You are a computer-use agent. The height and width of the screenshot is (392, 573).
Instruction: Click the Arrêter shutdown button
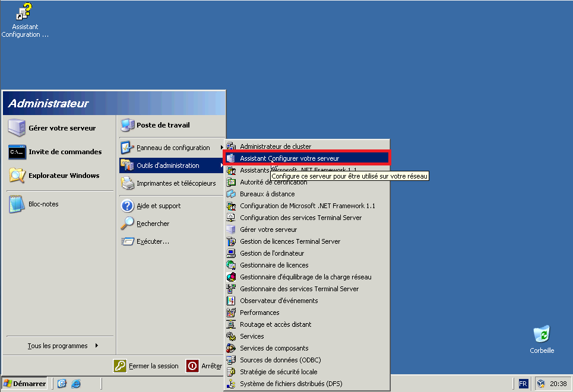pyautogui.click(x=204, y=366)
